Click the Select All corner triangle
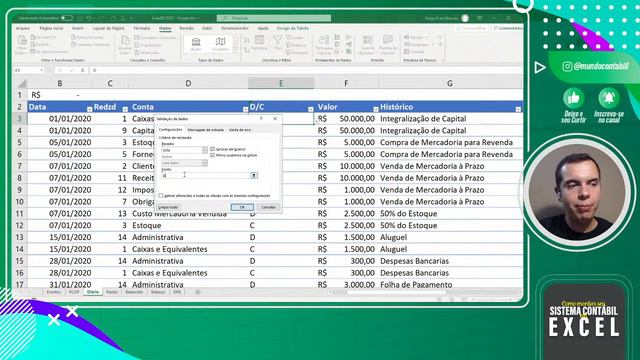The width and height of the screenshot is (640, 360). 21,83
